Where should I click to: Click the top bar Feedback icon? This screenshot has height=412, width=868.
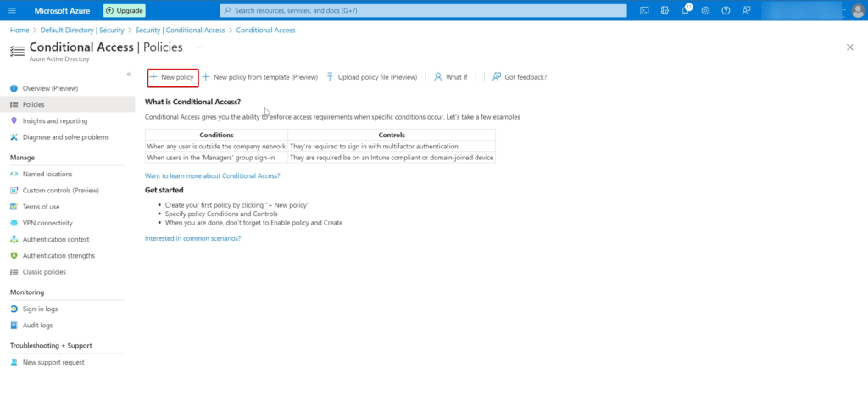click(746, 10)
